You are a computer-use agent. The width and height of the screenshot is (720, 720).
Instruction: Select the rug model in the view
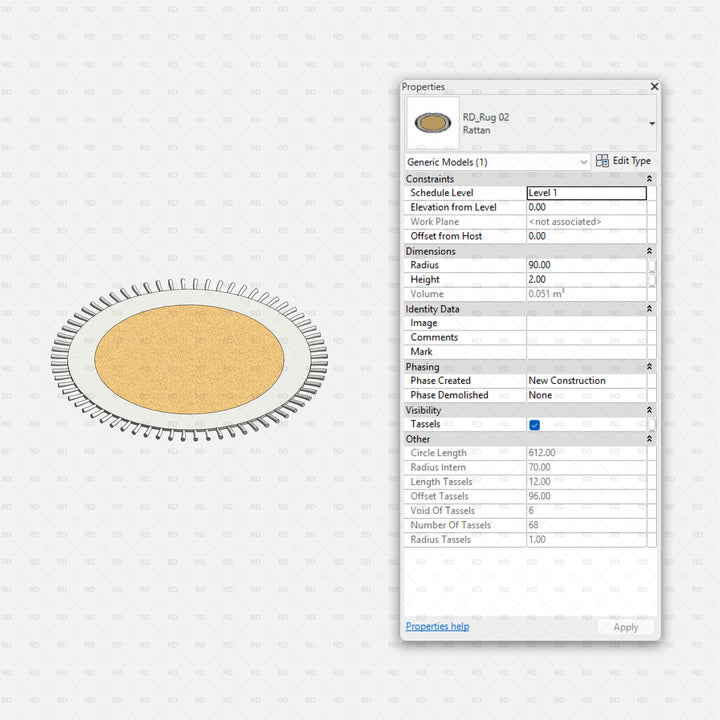pos(189,360)
